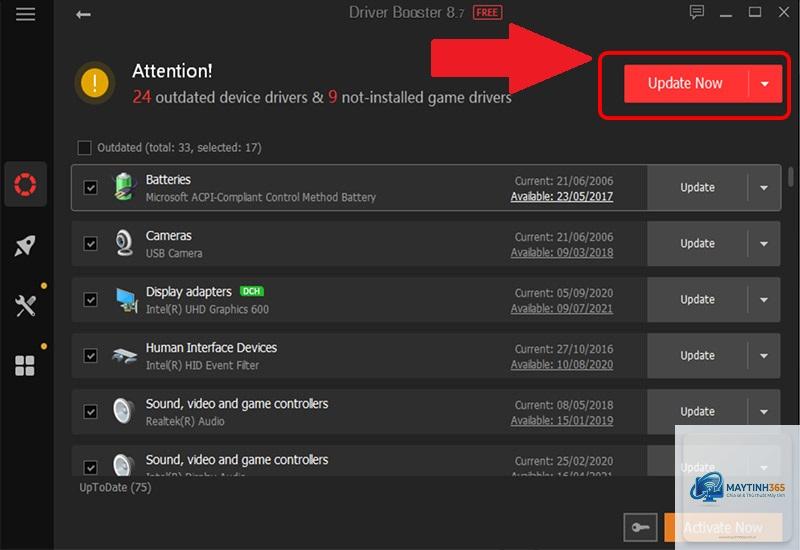Open the Action Center grid icon
This screenshot has height=550, width=800.
[x=25, y=365]
